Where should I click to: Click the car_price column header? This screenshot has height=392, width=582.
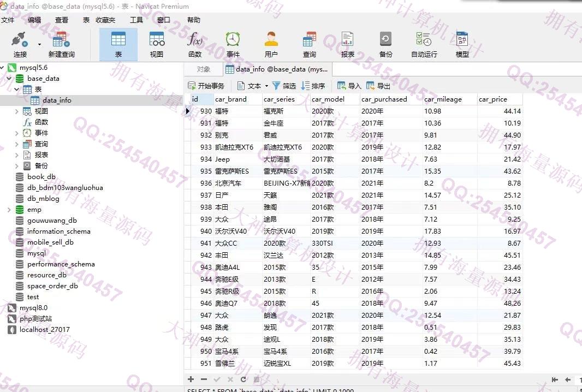[x=500, y=99]
